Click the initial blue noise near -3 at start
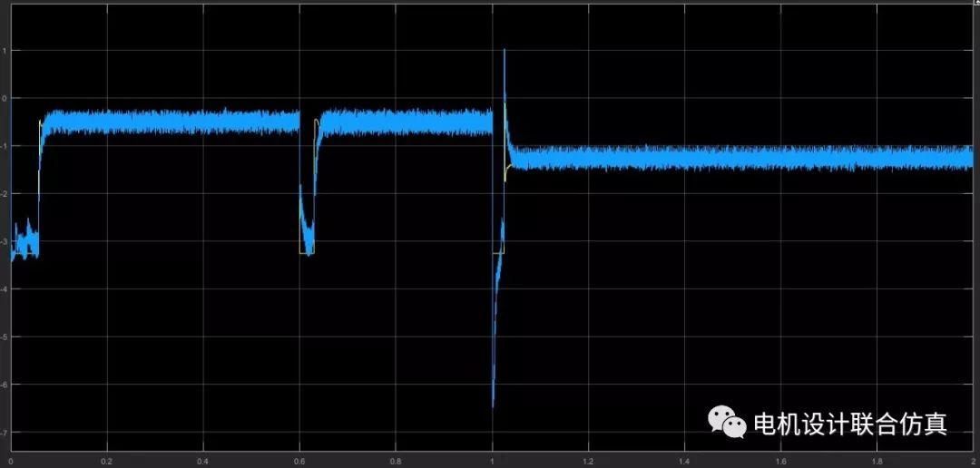The width and height of the screenshot is (980, 468). click(x=23, y=242)
